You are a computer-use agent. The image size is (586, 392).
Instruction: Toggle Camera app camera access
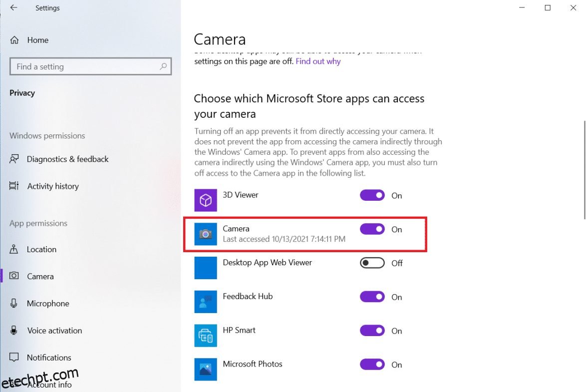[x=372, y=229]
